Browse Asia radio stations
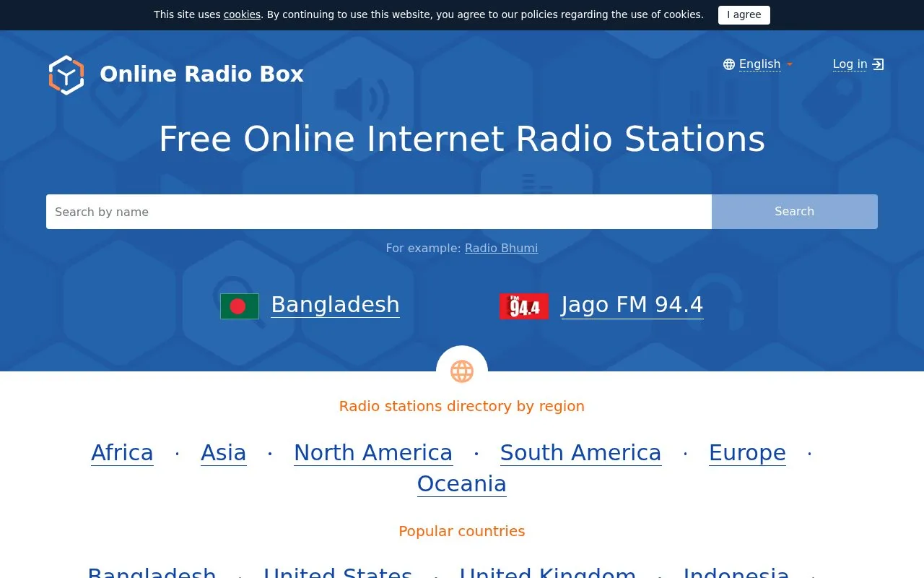 tap(224, 452)
